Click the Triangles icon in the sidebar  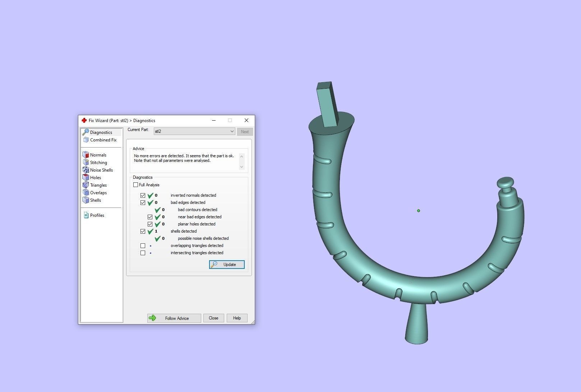click(x=86, y=185)
